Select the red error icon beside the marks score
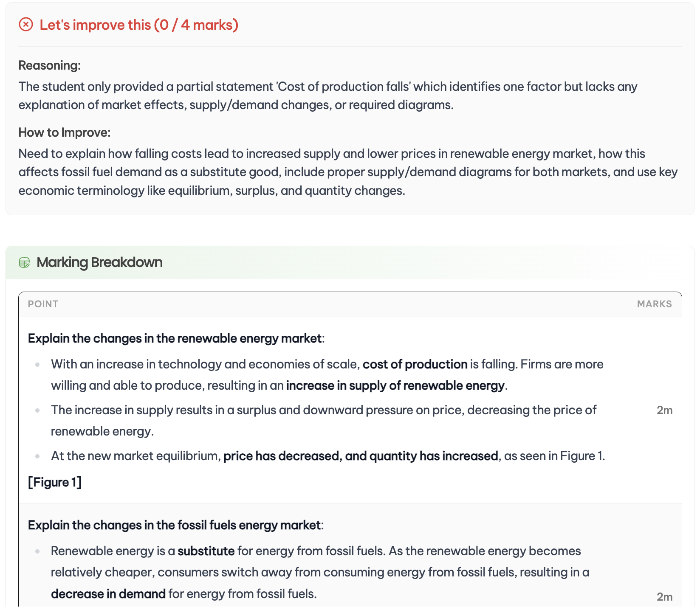Image resolution: width=700 pixels, height=607 pixels. tap(26, 25)
